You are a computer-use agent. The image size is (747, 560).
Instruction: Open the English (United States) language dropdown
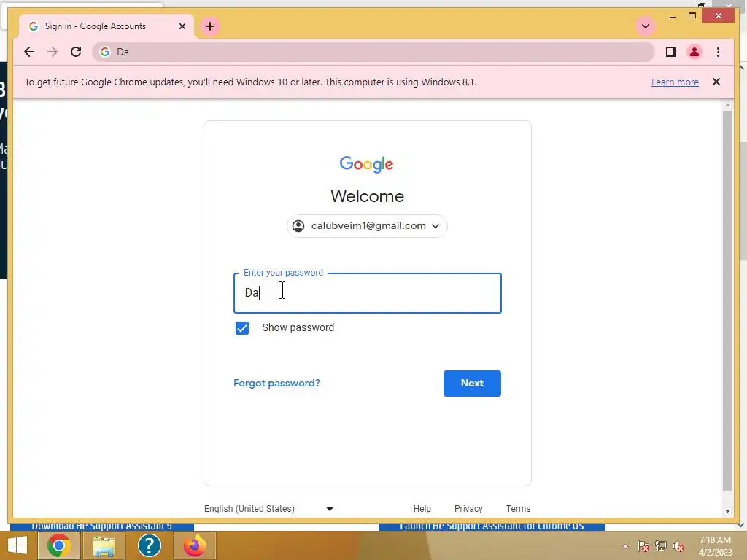(x=268, y=508)
